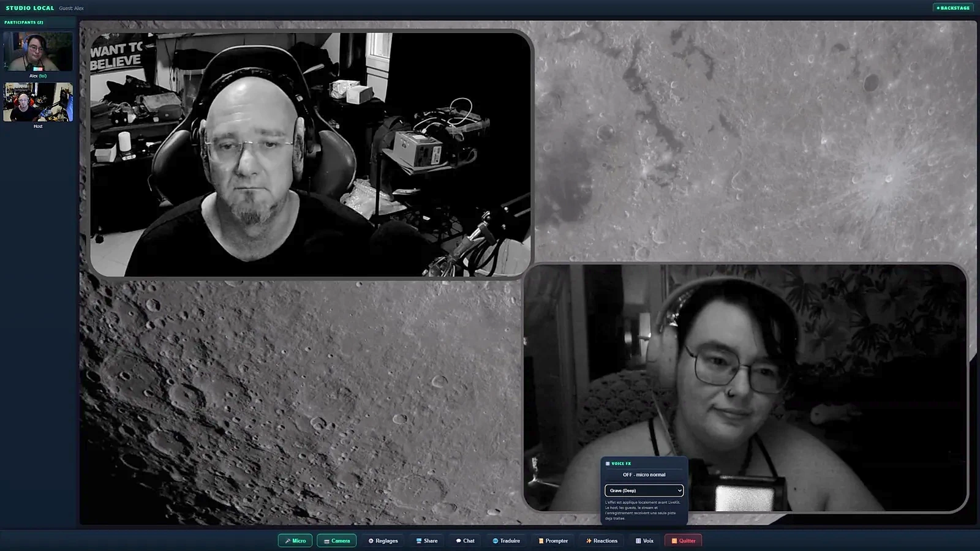Image resolution: width=980 pixels, height=551 pixels.
Task: Click the Voice FX panel header icon
Action: coord(608,463)
